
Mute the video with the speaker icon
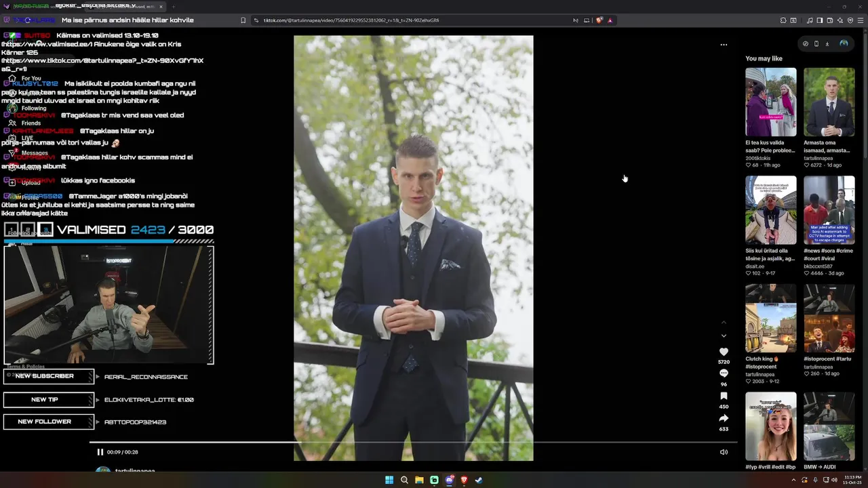724,452
